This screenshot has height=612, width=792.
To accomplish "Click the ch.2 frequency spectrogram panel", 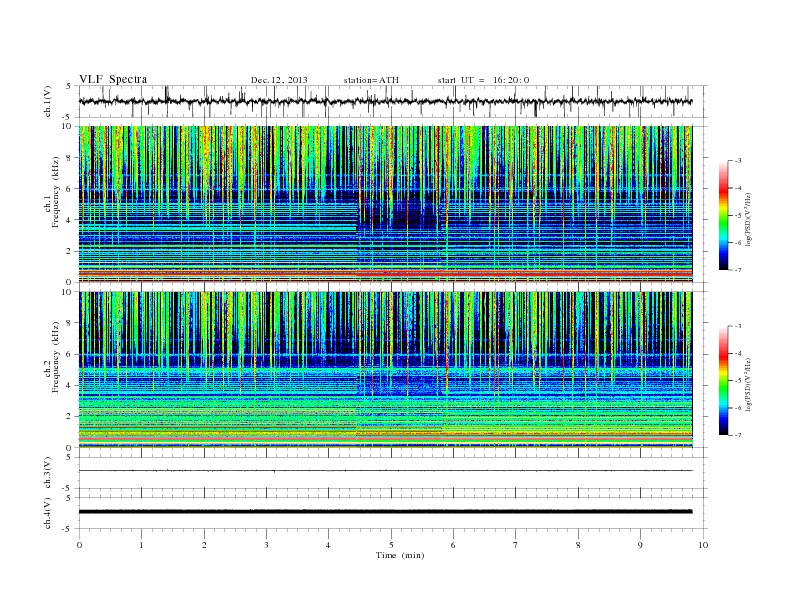I will [x=385, y=370].
